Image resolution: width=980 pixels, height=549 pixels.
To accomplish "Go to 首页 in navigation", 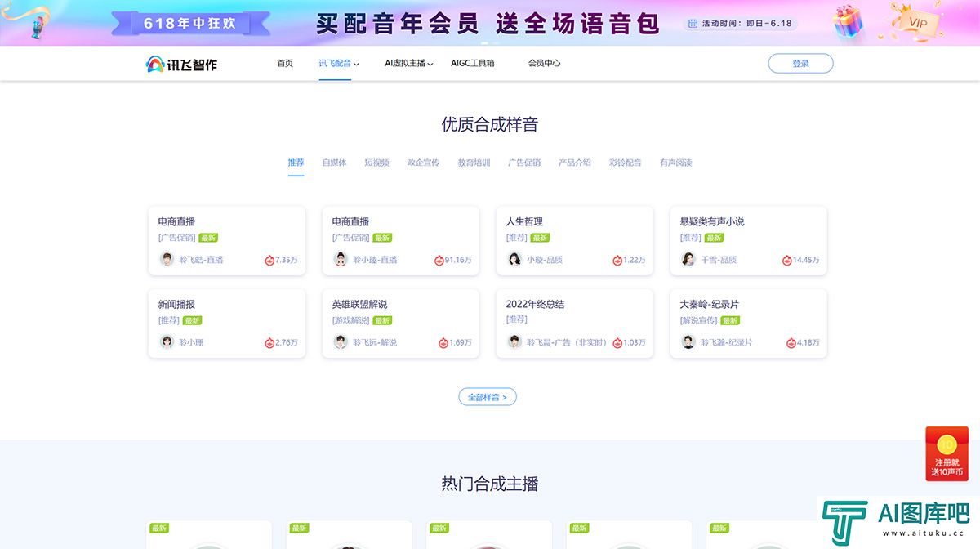I will (285, 63).
